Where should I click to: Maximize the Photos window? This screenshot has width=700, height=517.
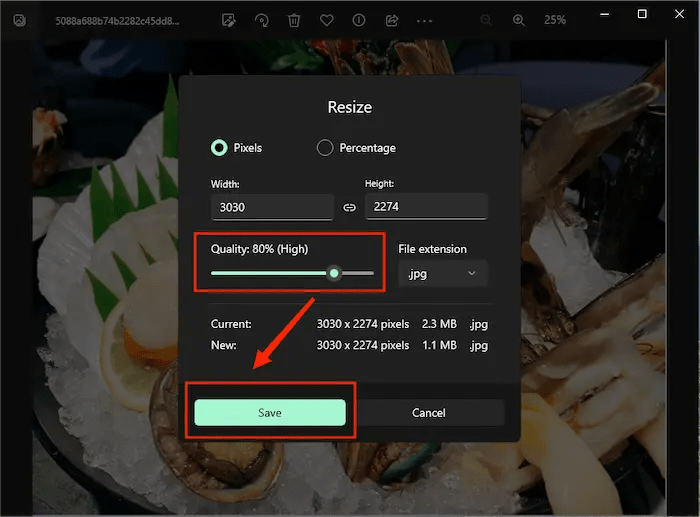coord(642,14)
